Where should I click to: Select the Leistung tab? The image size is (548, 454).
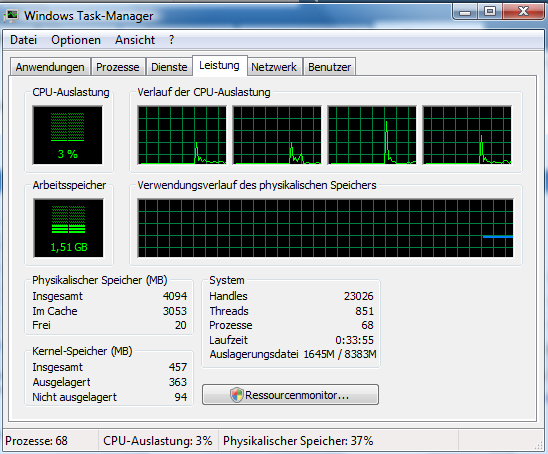pyautogui.click(x=219, y=65)
